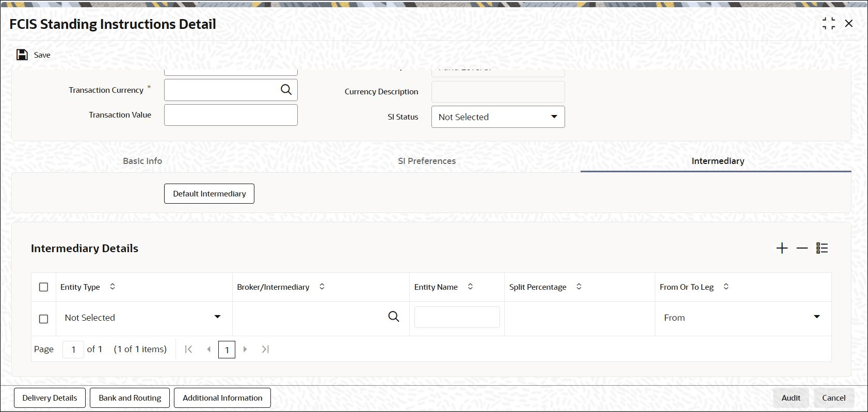868x412 pixels.
Task: Sort by Entity Type column arrows
Action: pos(112,287)
